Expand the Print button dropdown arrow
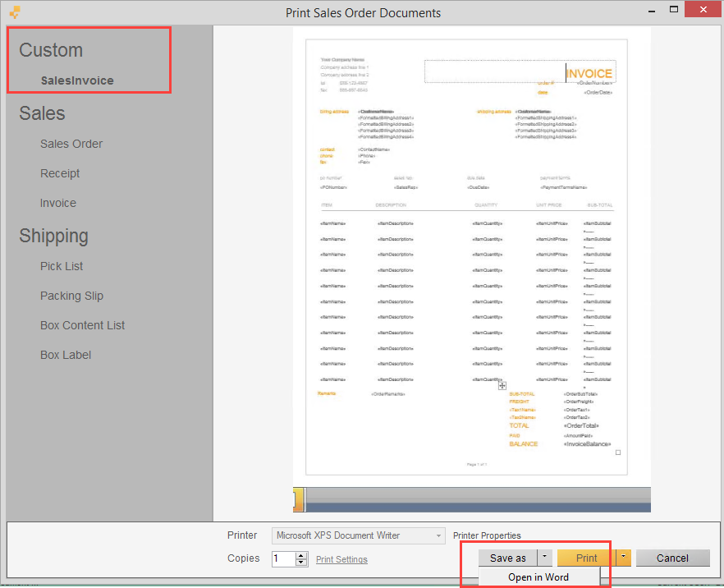This screenshot has width=724, height=588. click(x=624, y=558)
